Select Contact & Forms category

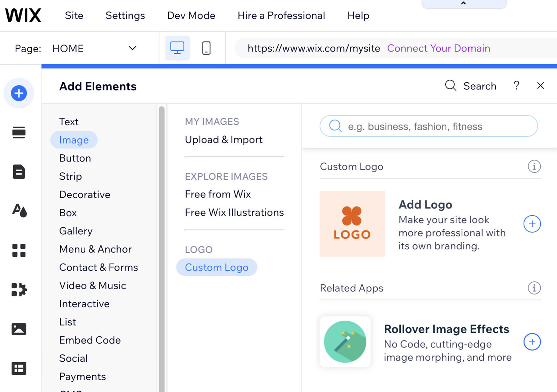coord(99,267)
